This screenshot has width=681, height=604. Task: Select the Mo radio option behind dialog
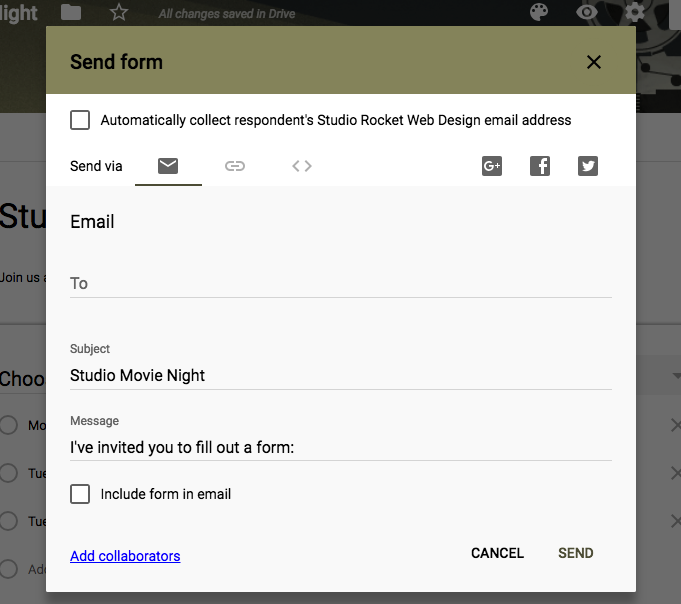click(x=9, y=425)
